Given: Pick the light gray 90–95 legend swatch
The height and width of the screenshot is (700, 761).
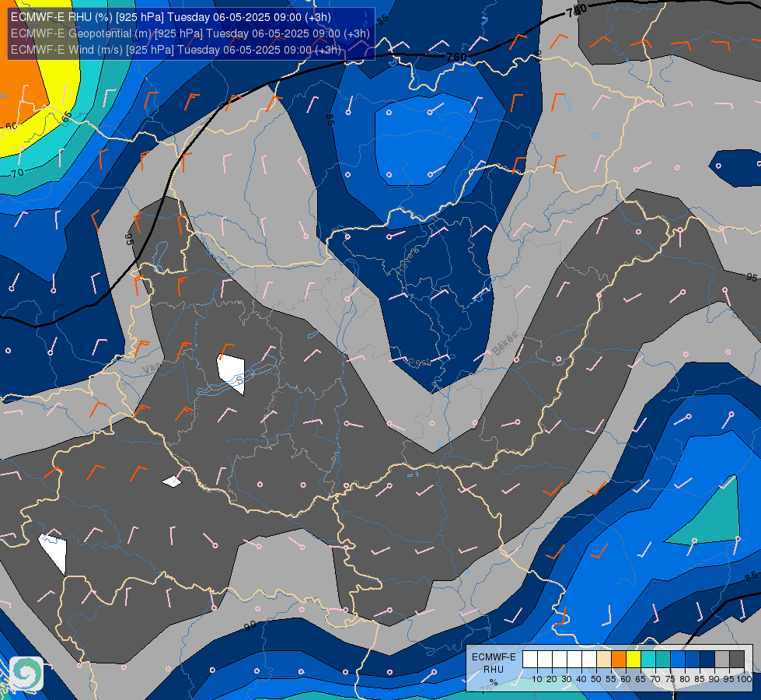Looking at the screenshot, I should pyautogui.click(x=722, y=659).
